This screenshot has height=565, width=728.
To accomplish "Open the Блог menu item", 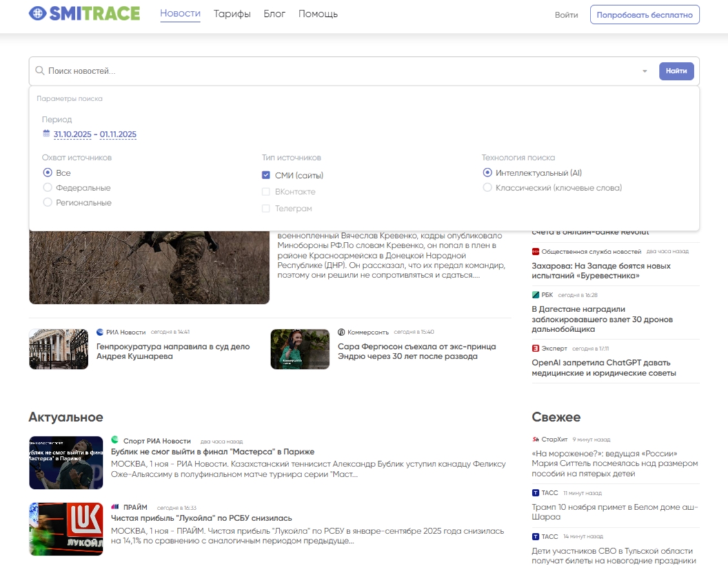I will 274,14.
